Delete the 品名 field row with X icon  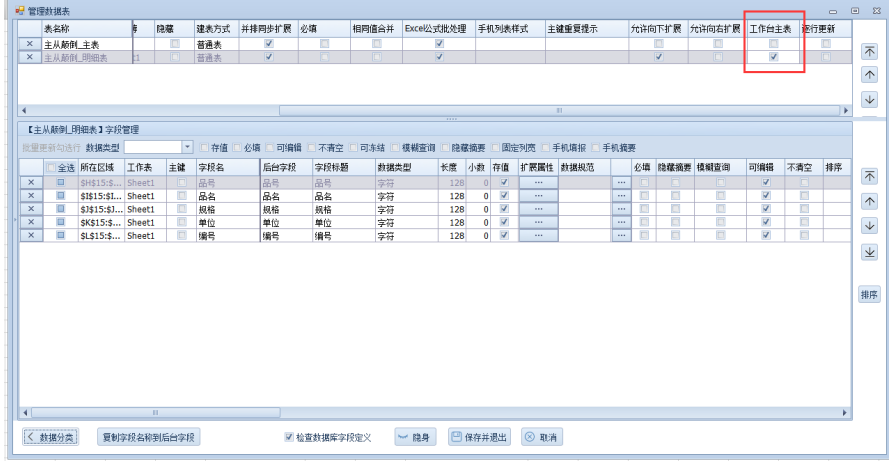[x=30, y=197]
